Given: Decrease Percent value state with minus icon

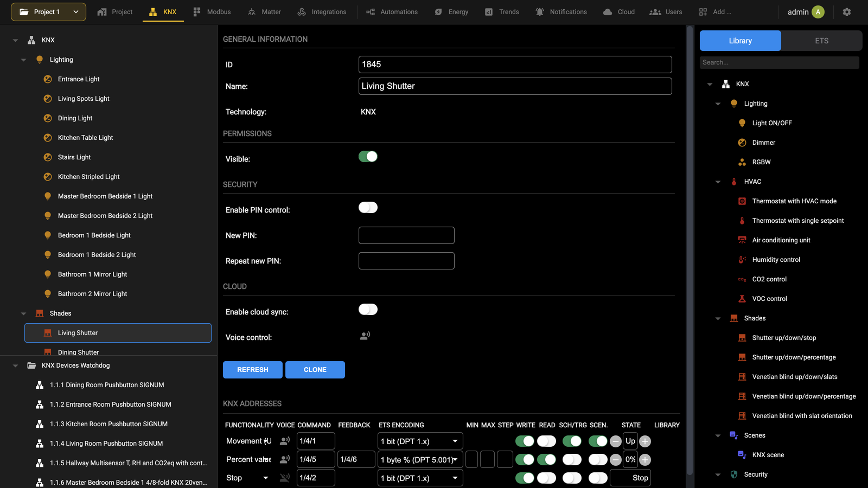Looking at the screenshot, I should [615, 460].
